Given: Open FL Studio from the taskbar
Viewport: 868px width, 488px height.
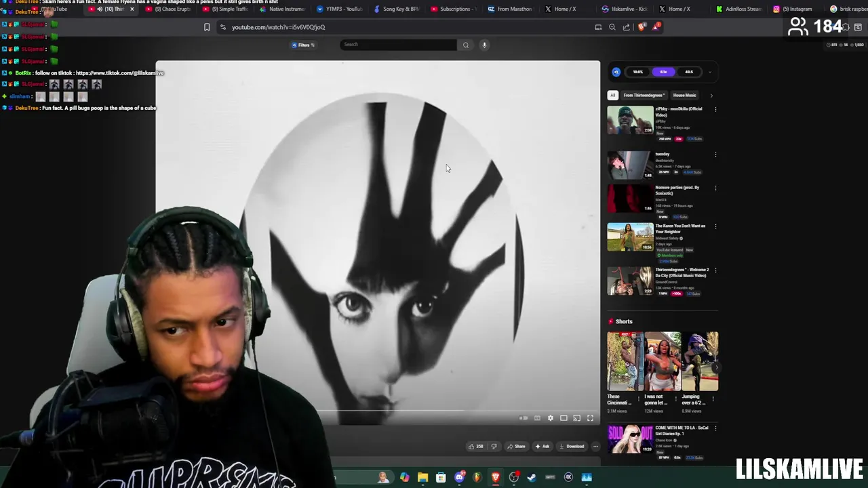Looking at the screenshot, I should tap(477, 477).
